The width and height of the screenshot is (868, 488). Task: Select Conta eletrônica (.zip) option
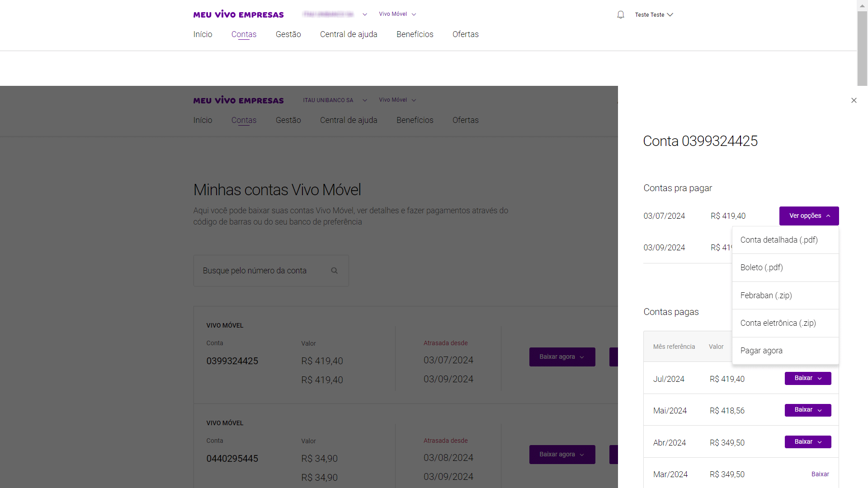pyautogui.click(x=786, y=323)
